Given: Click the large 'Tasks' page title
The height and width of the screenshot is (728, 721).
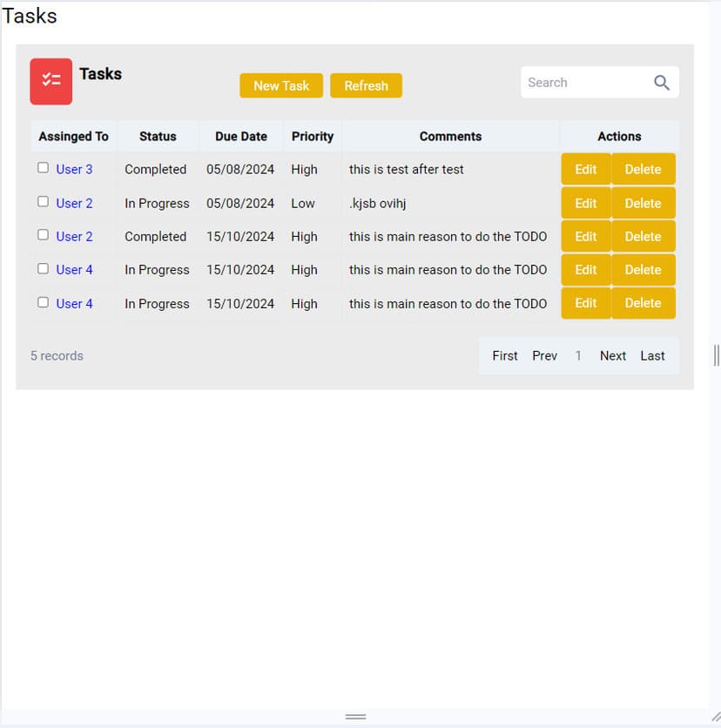Looking at the screenshot, I should [30, 17].
